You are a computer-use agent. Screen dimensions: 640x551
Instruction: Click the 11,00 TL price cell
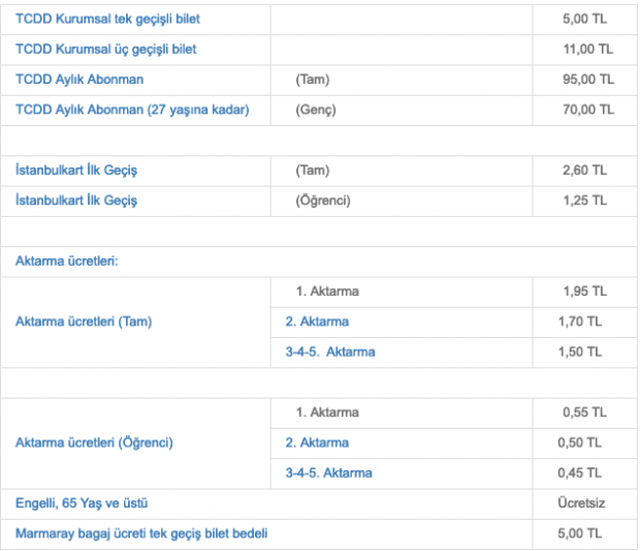click(x=588, y=48)
